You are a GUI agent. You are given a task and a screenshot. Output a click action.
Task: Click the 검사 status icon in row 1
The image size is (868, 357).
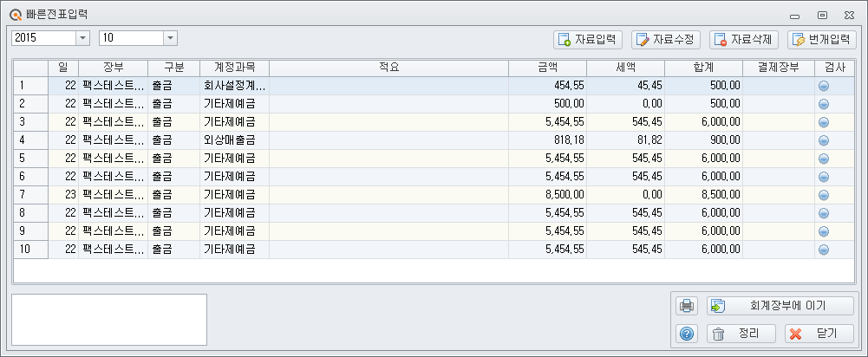pyautogui.click(x=823, y=86)
